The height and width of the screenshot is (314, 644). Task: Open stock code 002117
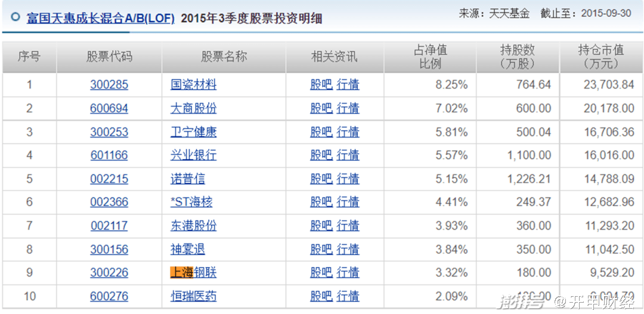[109, 226]
